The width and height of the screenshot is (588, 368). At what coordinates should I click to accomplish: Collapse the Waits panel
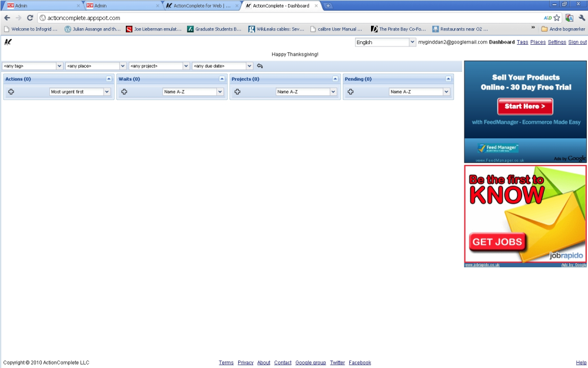coord(222,79)
